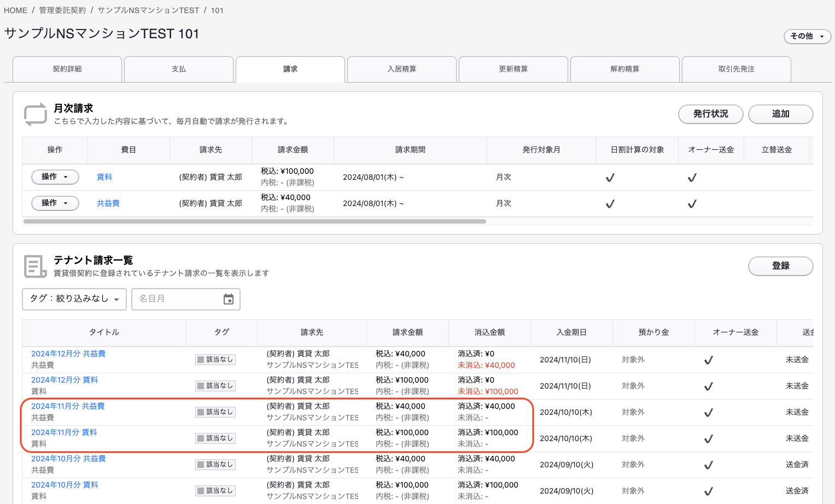Screen dimensions: 835x504
Task: Click the 追加 button in 月次請求
Action: (x=781, y=114)
